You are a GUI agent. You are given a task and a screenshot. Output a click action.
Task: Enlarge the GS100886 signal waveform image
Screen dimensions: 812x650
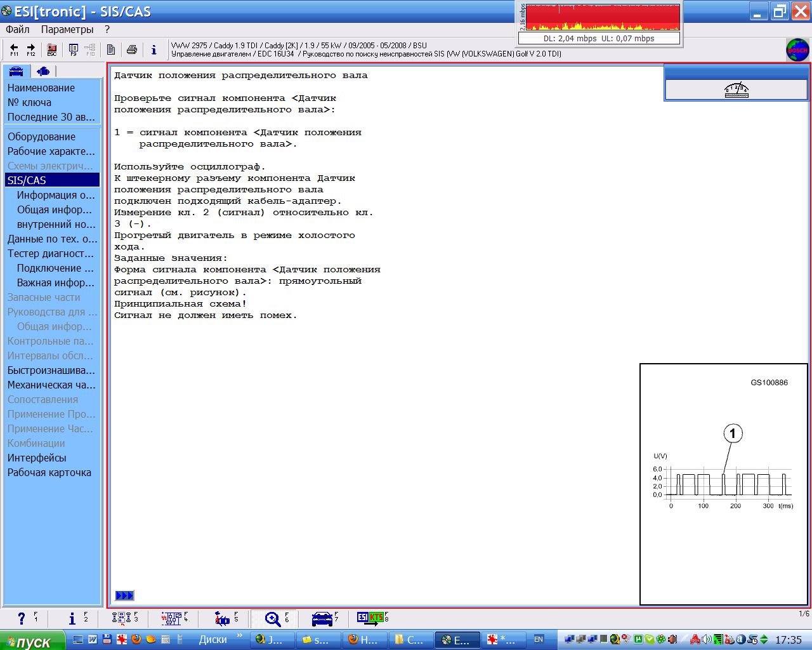(724, 484)
